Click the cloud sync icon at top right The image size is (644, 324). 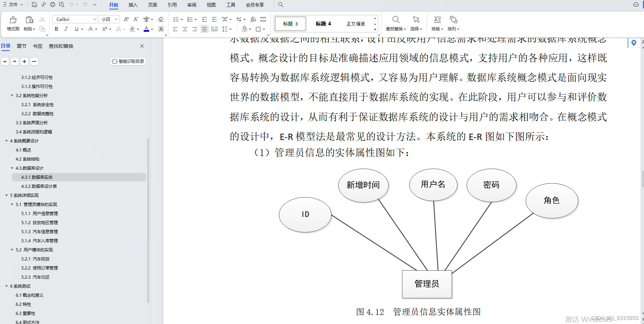pos(636,5)
